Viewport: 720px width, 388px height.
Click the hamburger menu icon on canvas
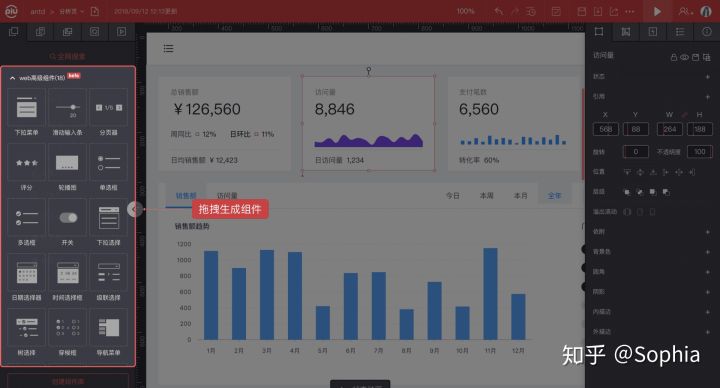[x=169, y=49]
